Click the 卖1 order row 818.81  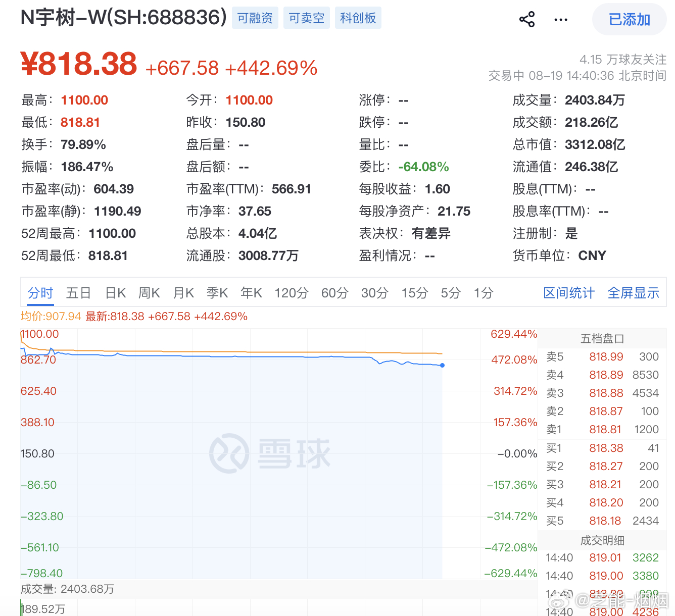click(x=602, y=429)
